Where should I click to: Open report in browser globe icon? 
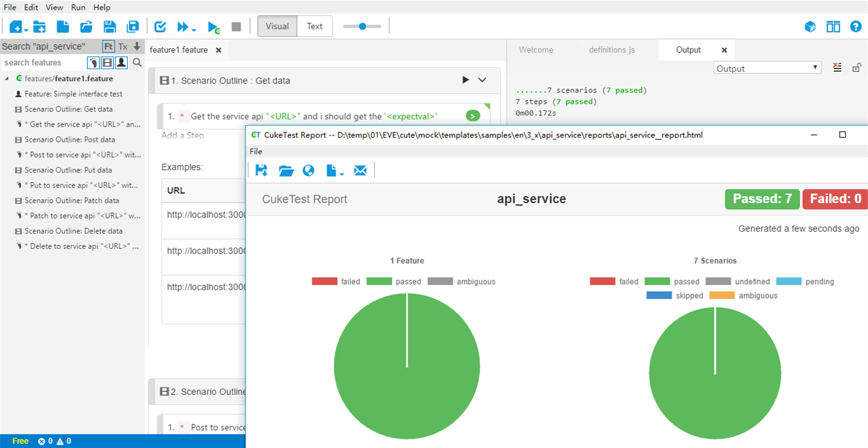coord(309,170)
